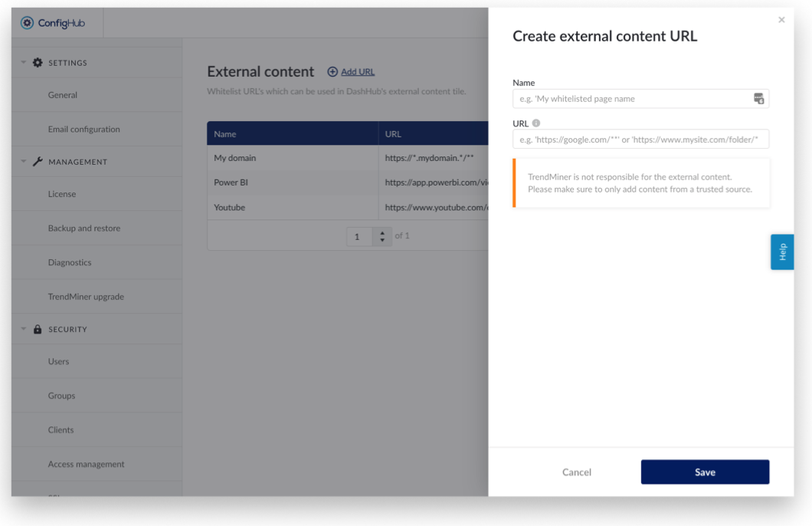This screenshot has width=812, height=526.
Task: Click the Security lock icon
Action: pyautogui.click(x=38, y=330)
